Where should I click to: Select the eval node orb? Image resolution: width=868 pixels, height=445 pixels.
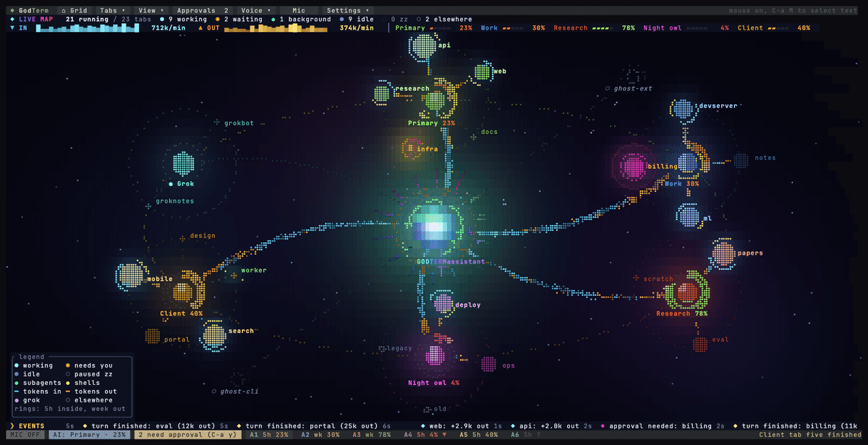coord(700,344)
